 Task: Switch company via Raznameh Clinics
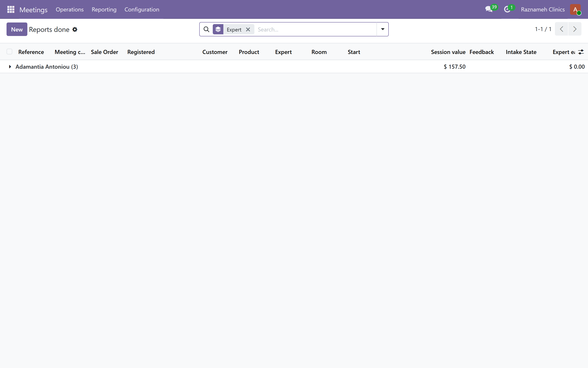542,9
